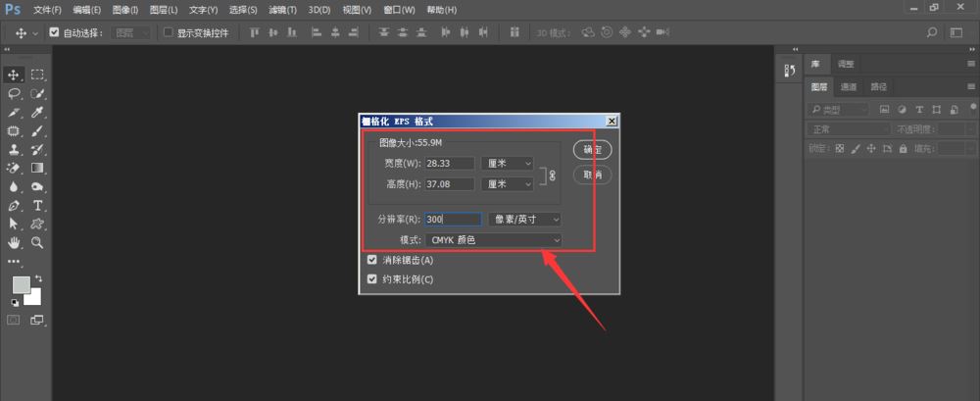Toggle lock position move icon
Image resolution: width=980 pixels, height=401 pixels.
(x=871, y=149)
